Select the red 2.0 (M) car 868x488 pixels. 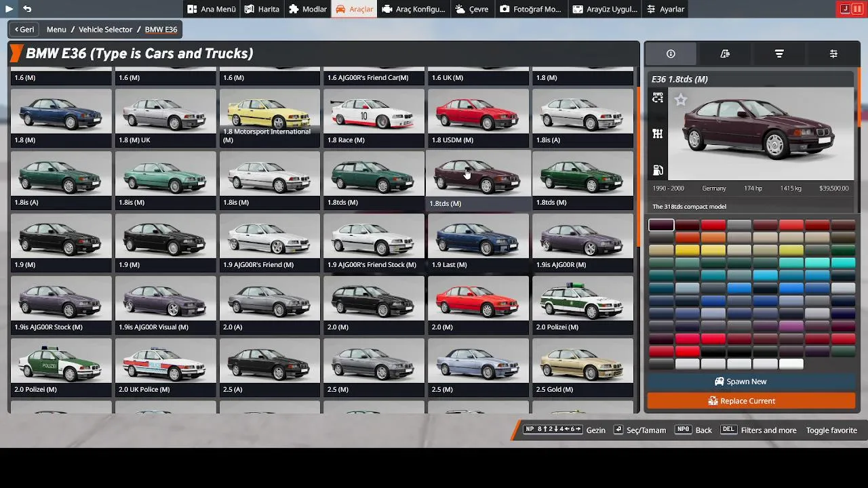(479, 306)
